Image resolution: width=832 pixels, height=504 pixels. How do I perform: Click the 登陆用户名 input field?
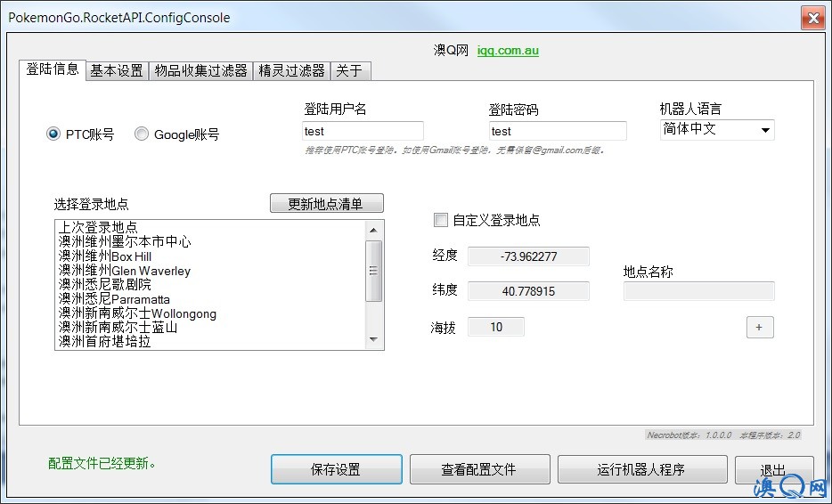pyautogui.click(x=363, y=131)
